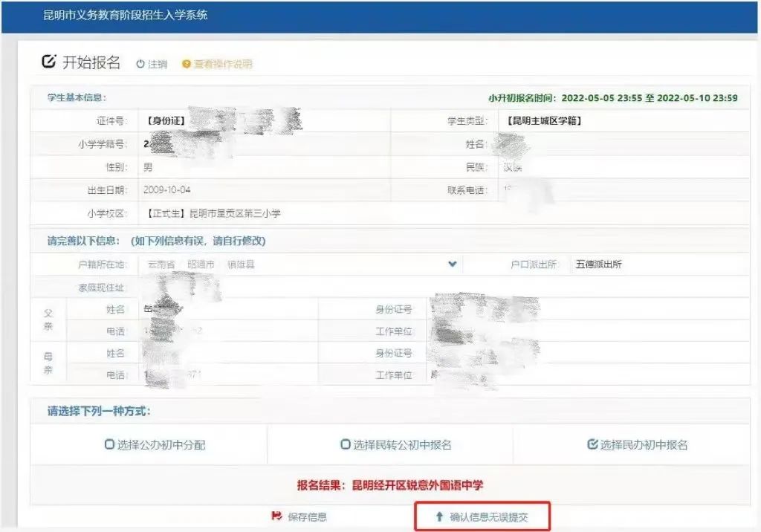Screen dimensions: 761x532
Task: Click 保存信息 save button
Action: coord(299,516)
